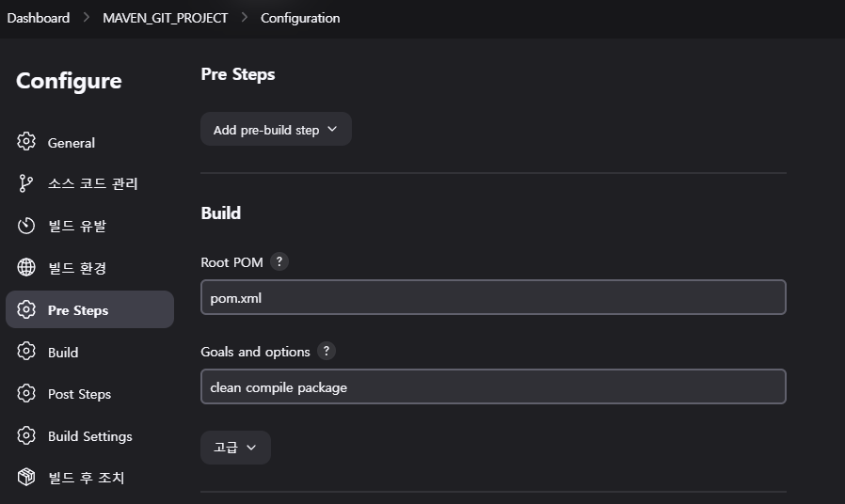Expand the Add pre-build step dropdown

tap(276, 129)
